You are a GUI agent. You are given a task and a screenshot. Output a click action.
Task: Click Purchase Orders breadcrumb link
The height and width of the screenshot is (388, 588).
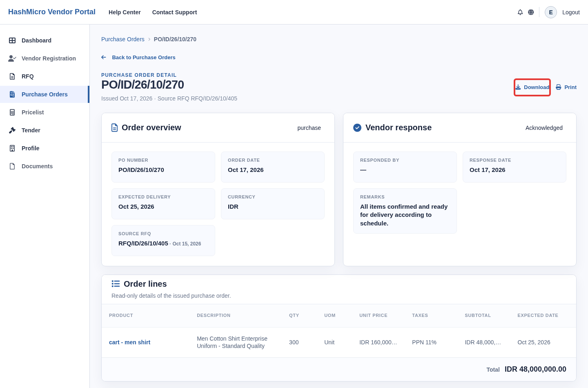pos(123,39)
